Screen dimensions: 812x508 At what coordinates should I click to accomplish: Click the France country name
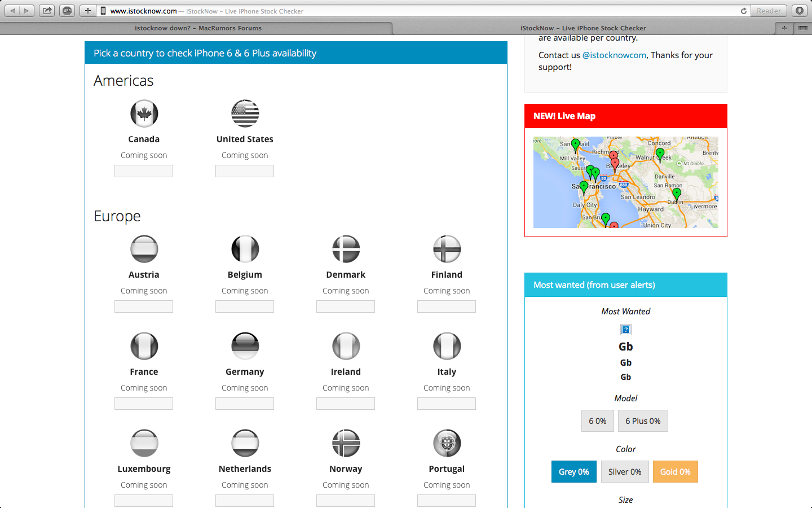pos(144,372)
